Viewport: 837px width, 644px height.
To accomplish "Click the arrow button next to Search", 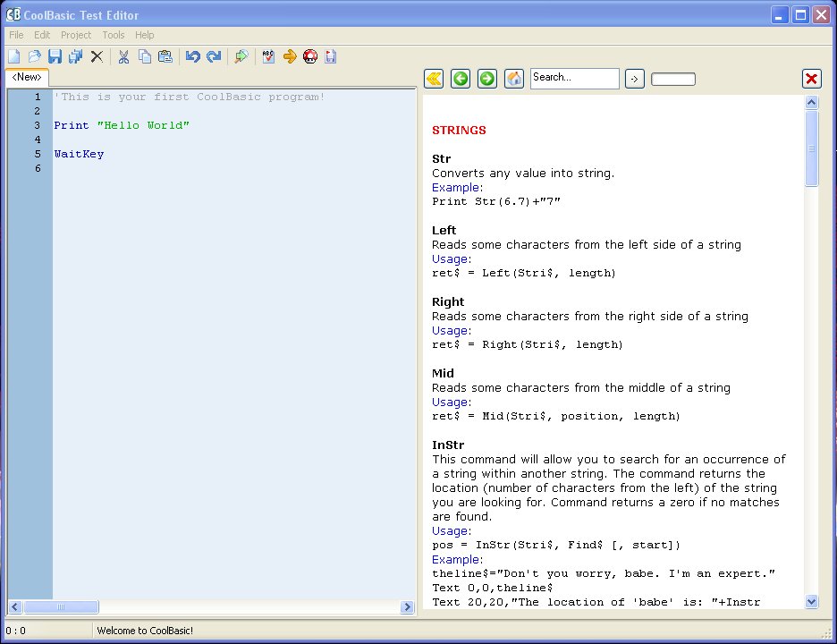I will [635, 79].
